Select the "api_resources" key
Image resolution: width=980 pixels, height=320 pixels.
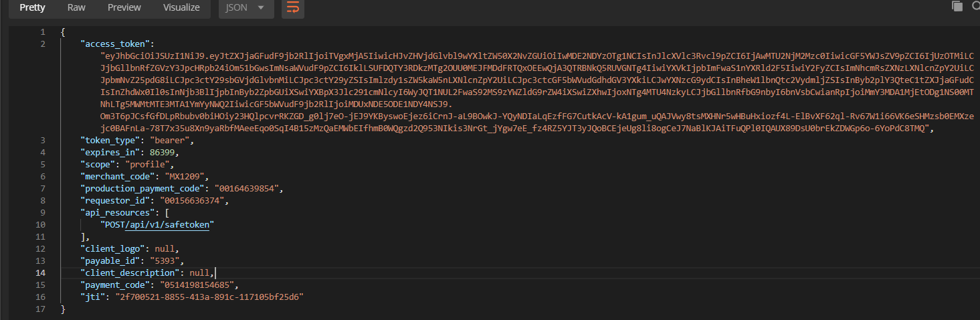(116, 213)
